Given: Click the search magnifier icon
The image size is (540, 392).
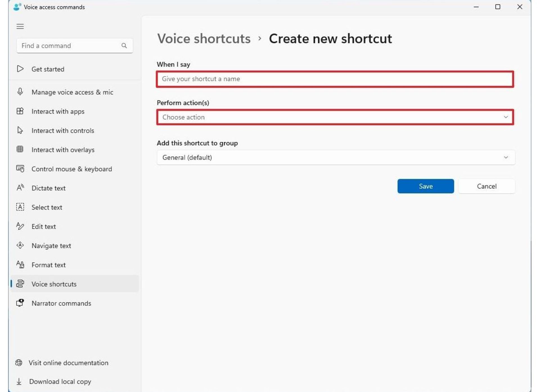Looking at the screenshot, I should 124,46.
